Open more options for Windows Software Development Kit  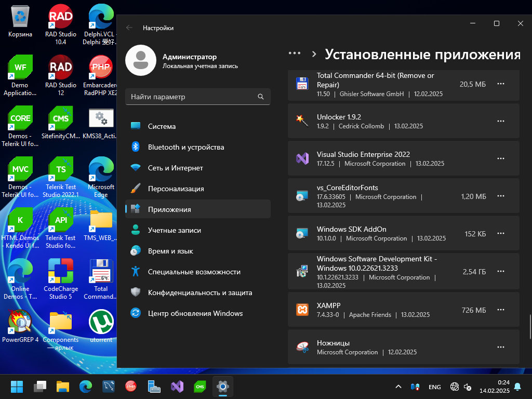click(501, 271)
